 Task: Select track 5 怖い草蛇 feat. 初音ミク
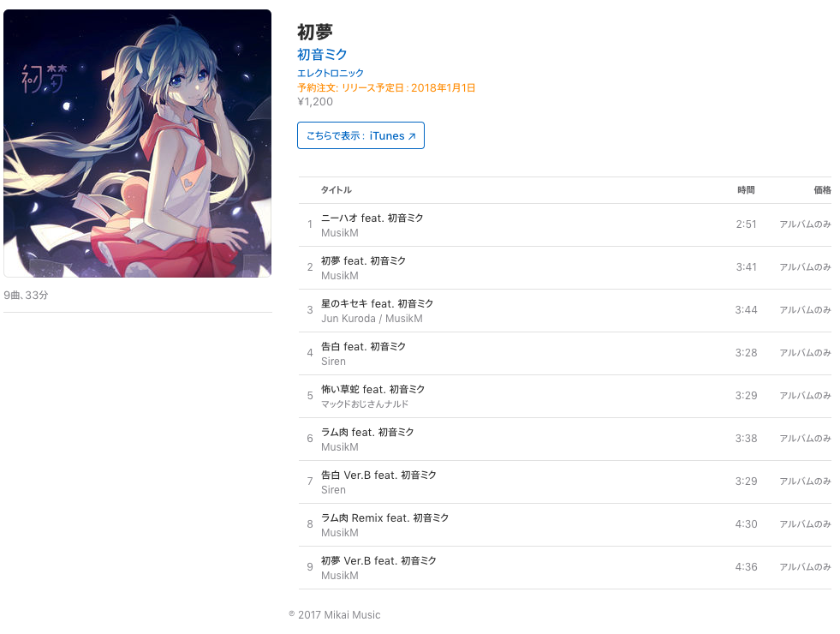pos(564,397)
